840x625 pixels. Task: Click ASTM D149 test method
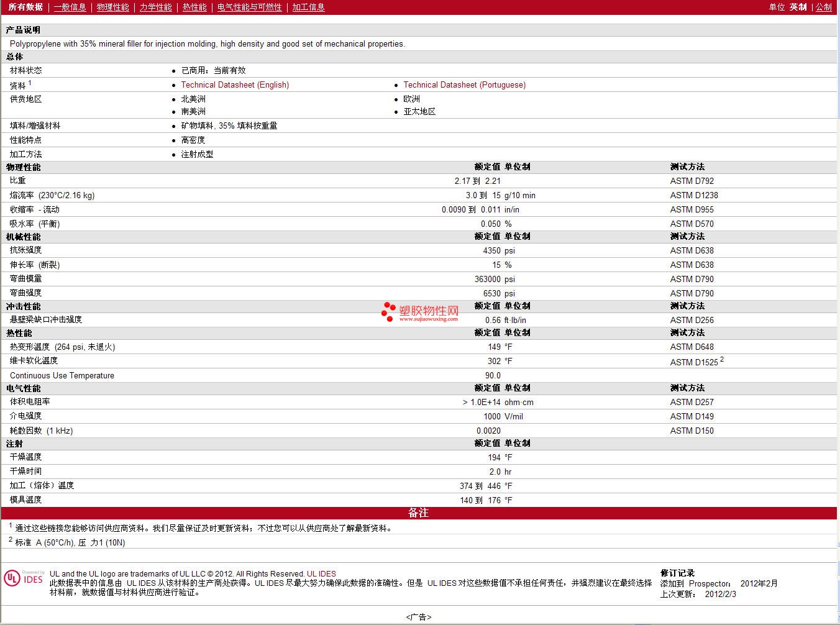click(692, 416)
